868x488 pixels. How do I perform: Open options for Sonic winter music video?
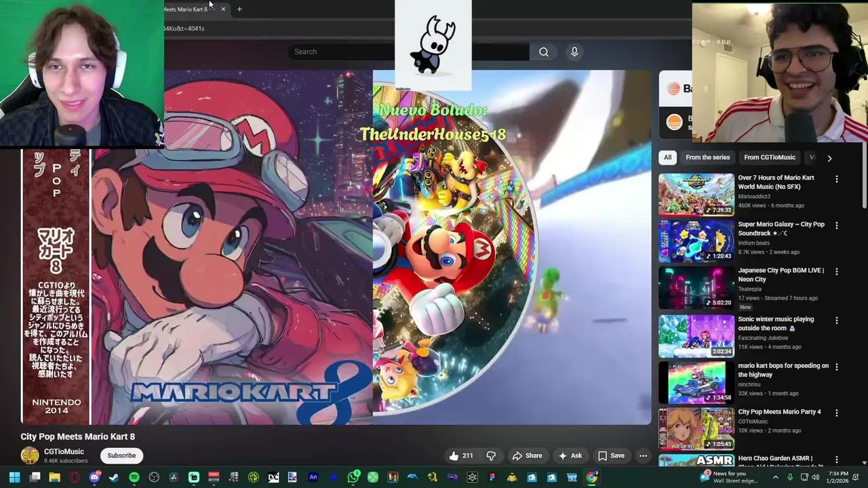836,320
